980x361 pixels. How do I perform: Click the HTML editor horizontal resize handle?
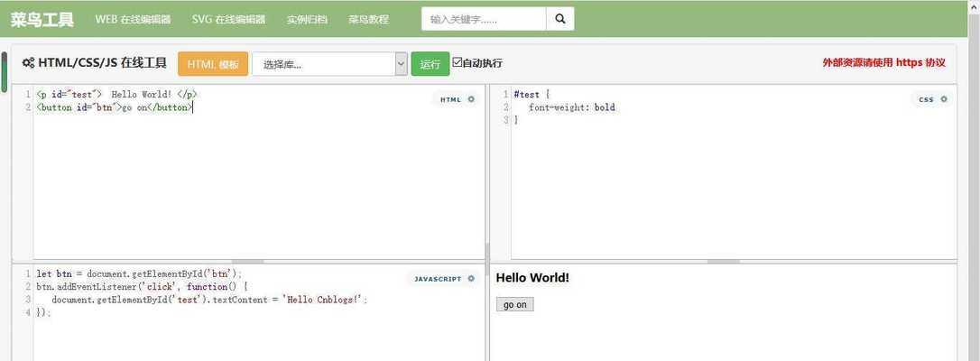(x=248, y=261)
